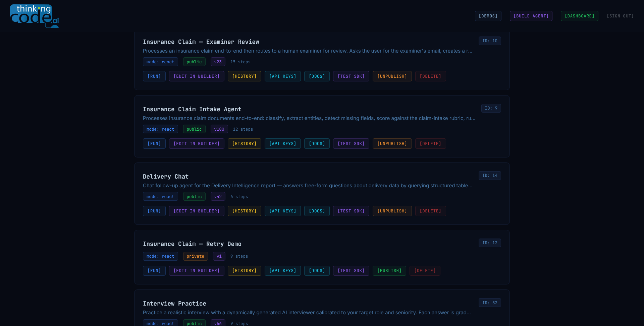Test SDK for Examiner Review agent
644x326 pixels.
[x=351, y=76]
